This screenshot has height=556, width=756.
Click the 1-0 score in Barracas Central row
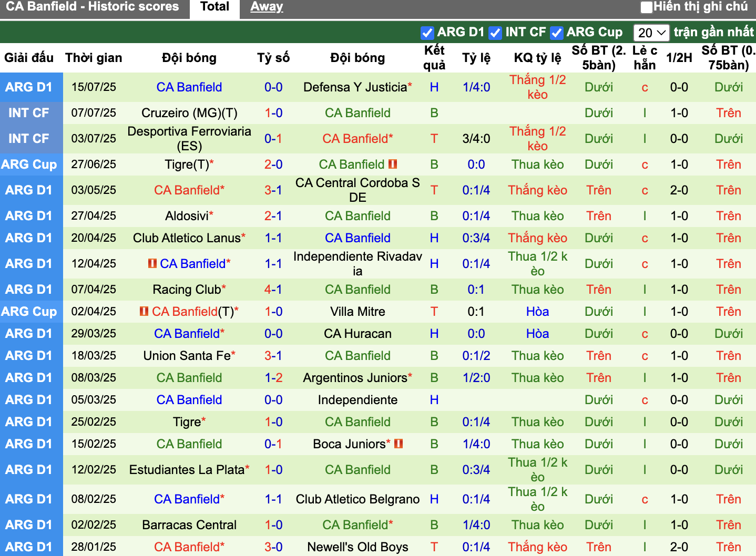273,525
